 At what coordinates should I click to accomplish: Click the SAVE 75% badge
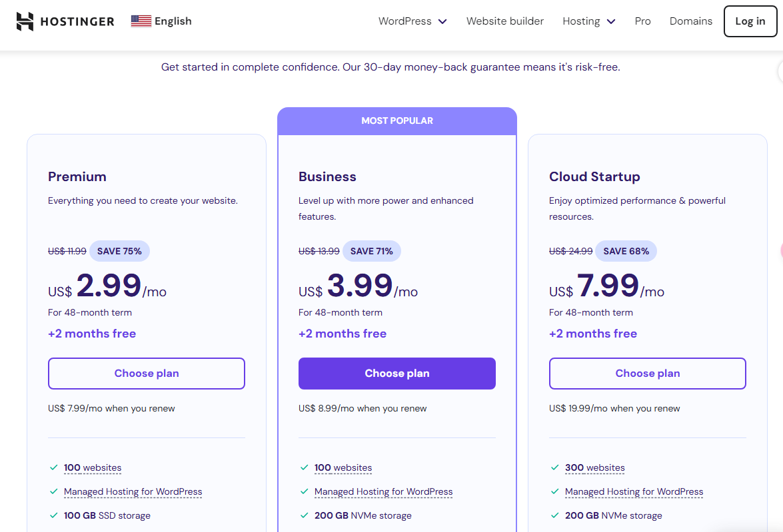tap(119, 251)
